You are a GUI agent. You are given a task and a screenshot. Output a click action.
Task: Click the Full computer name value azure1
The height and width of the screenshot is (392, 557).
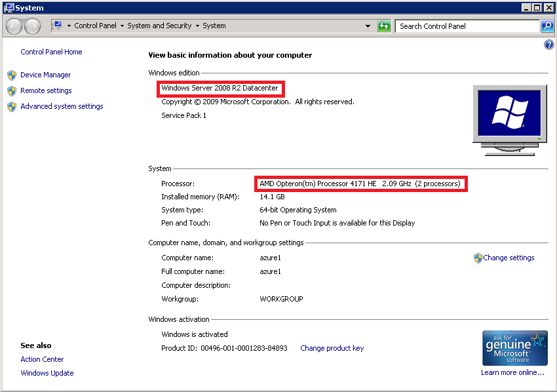tap(270, 271)
